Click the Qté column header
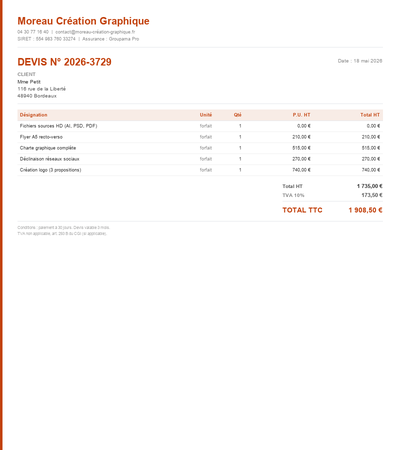The image size is (400, 450). (237, 115)
